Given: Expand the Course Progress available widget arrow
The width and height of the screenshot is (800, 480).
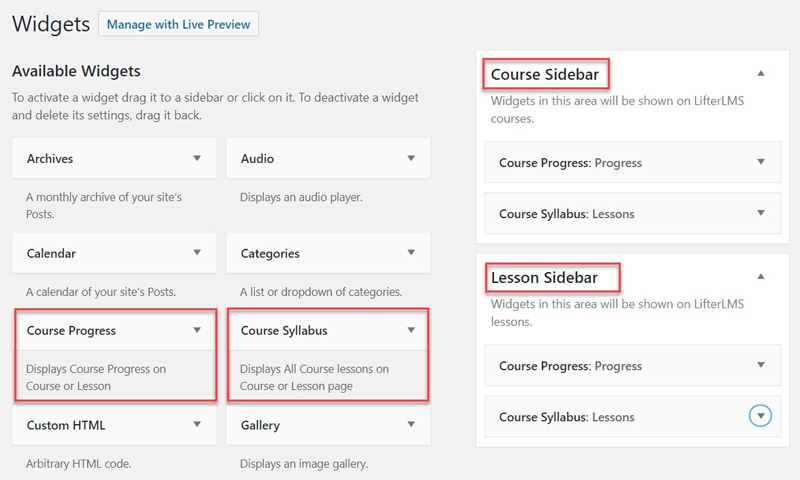Looking at the screenshot, I should click(x=197, y=330).
